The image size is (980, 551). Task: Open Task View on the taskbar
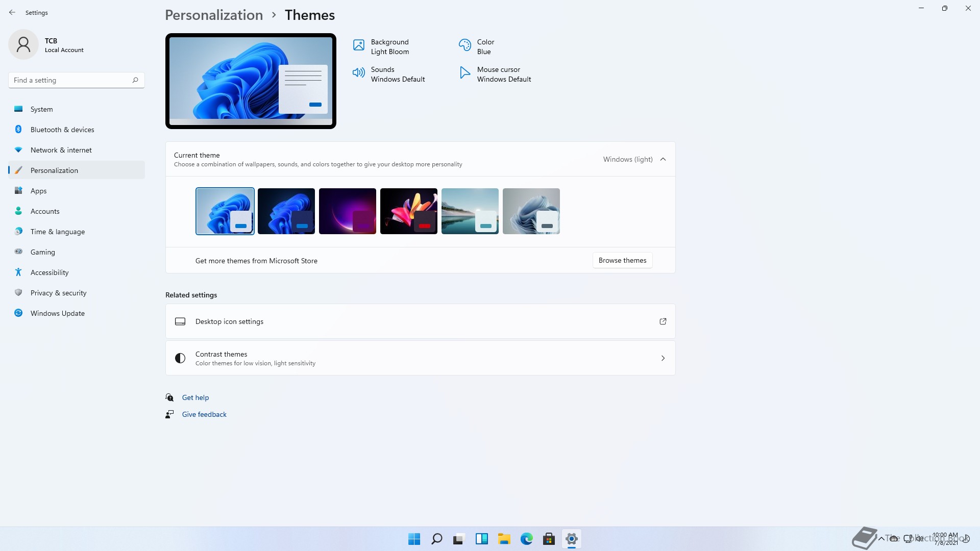point(459,539)
